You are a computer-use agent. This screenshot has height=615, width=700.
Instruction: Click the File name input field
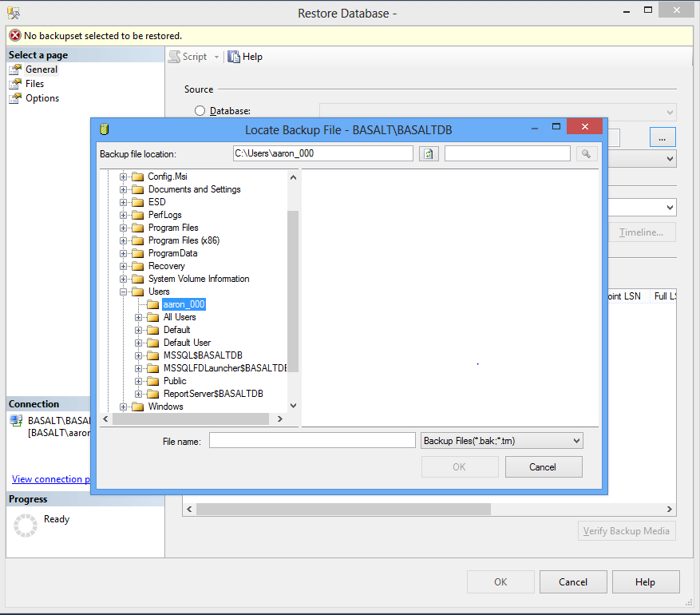pyautogui.click(x=312, y=441)
